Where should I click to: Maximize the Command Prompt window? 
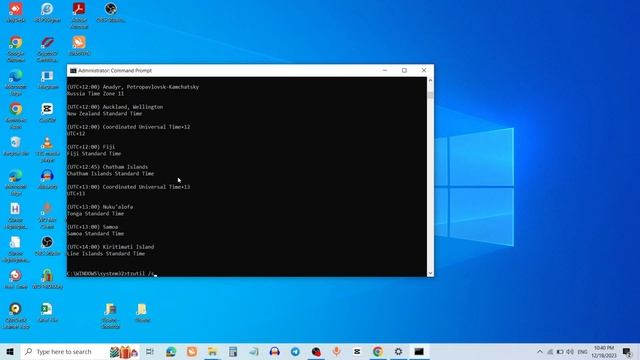pos(404,70)
